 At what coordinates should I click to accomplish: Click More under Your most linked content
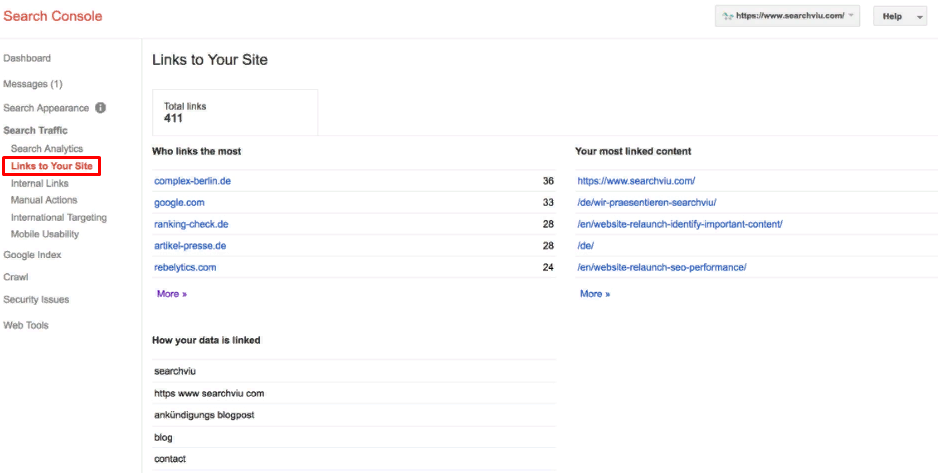595,294
